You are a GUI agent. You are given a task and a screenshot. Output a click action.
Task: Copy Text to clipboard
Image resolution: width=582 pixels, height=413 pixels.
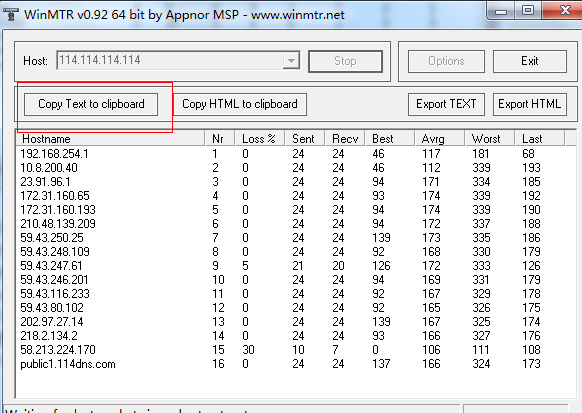tap(91, 104)
